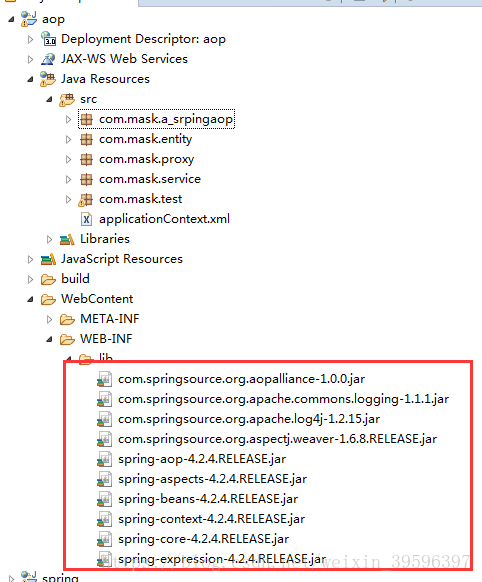Click com.mask.proxy package icon

pyautogui.click(x=86, y=160)
